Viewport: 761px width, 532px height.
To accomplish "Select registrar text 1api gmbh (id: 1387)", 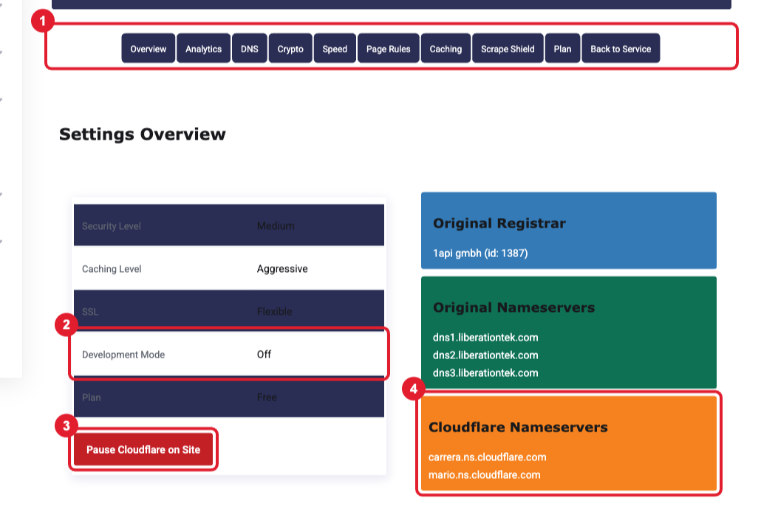I will click(x=480, y=253).
